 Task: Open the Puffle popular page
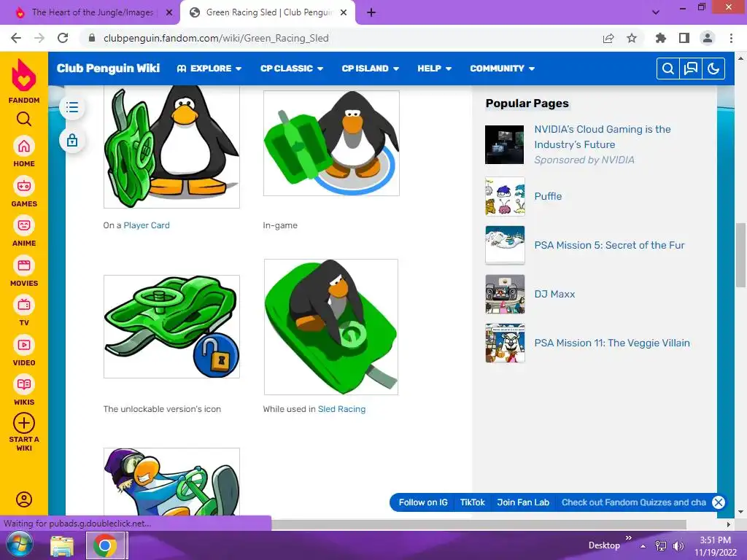[x=548, y=196]
